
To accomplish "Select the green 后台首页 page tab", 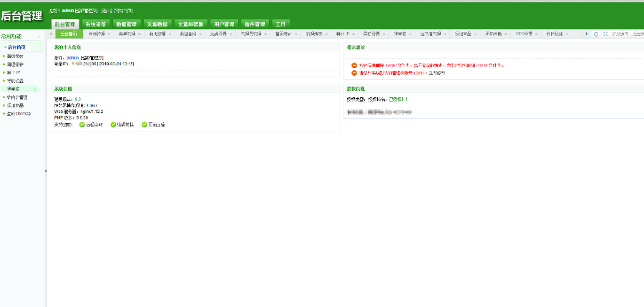I will click(x=69, y=34).
